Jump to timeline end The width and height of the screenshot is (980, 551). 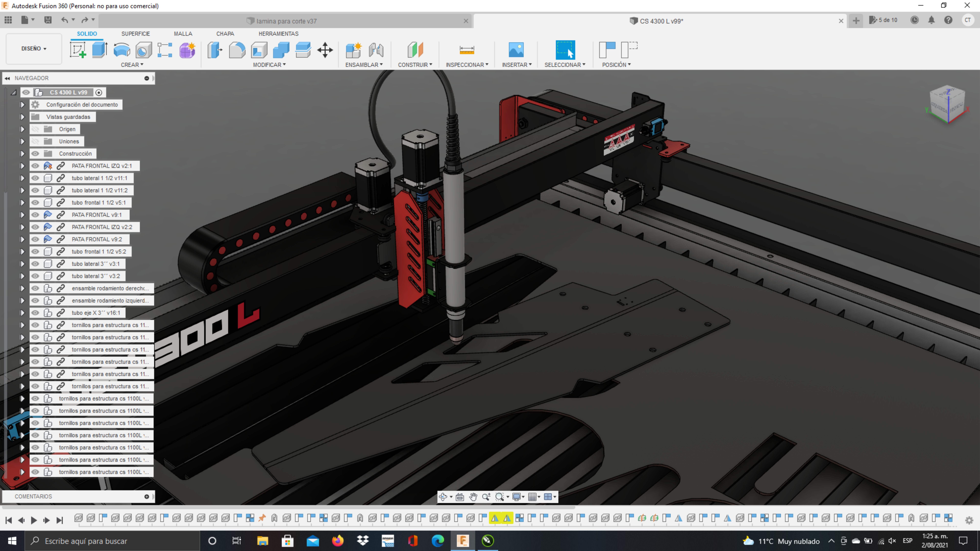[x=60, y=520]
